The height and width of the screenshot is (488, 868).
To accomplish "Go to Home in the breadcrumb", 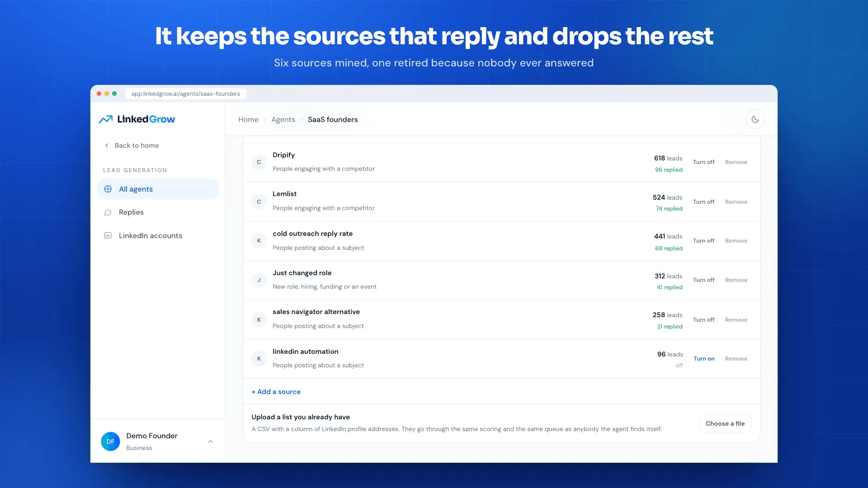I will pos(248,120).
